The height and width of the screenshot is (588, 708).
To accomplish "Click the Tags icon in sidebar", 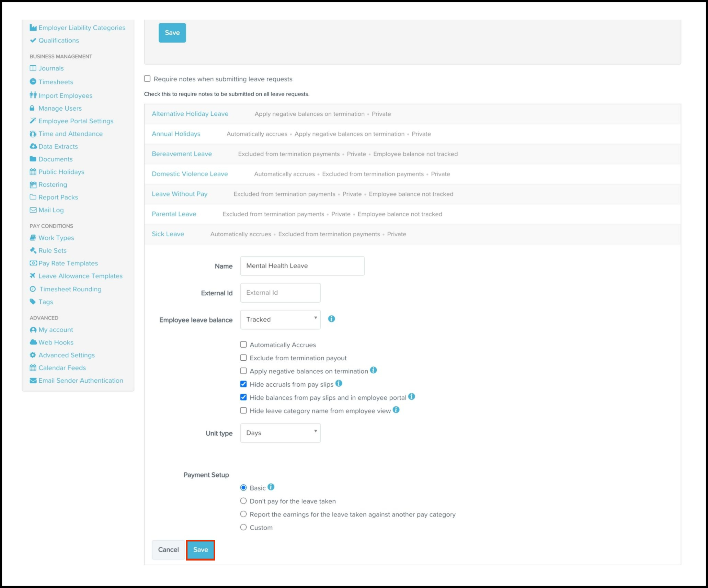I will click(33, 302).
